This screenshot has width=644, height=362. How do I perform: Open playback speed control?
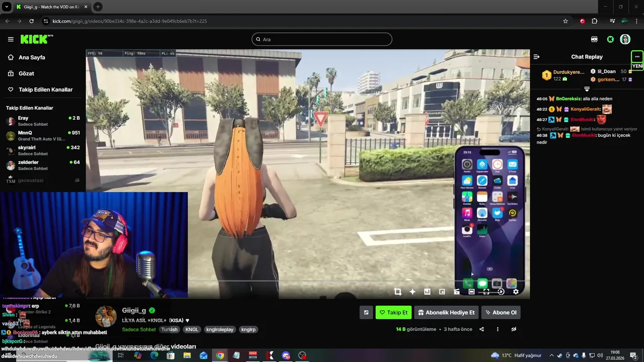click(x=501, y=292)
